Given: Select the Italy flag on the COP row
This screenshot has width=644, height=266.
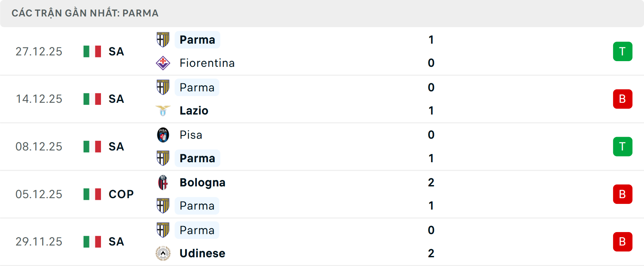Looking at the screenshot, I should pos(92,194).
